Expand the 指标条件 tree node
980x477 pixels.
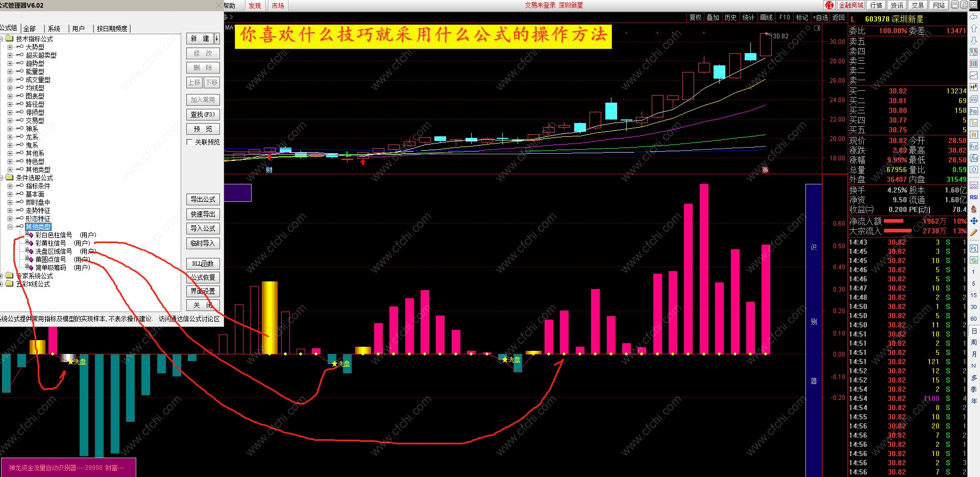click(10, 186)
